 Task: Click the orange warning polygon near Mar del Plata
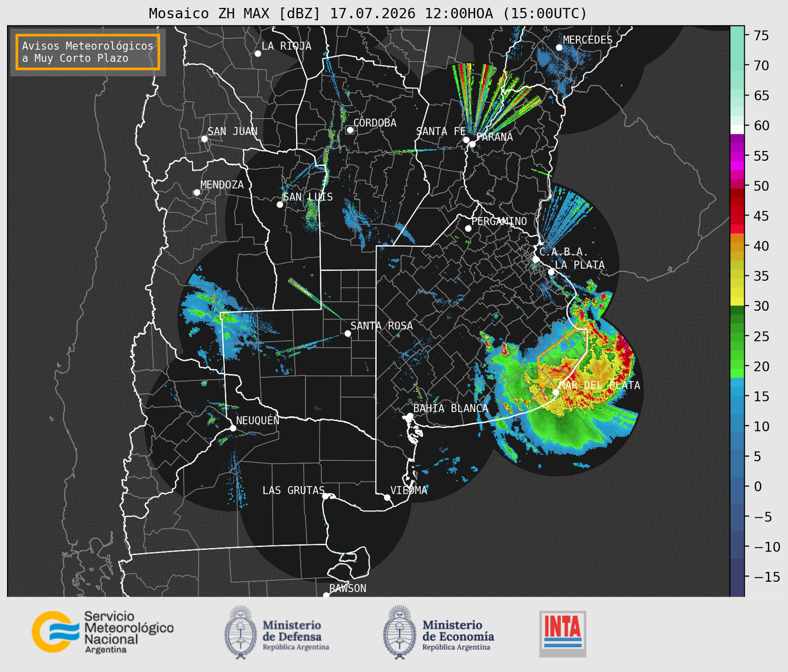pyautogui.click(x=562, y=357)
